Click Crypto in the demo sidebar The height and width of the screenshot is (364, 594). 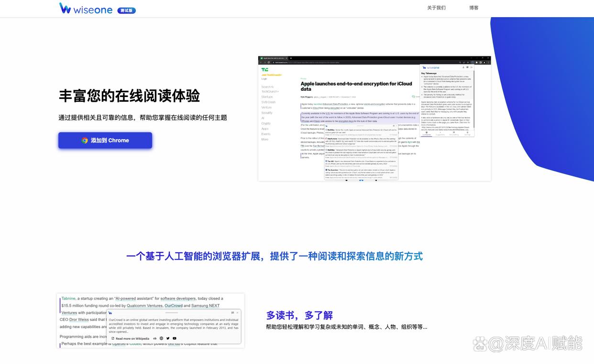[266, 123]
